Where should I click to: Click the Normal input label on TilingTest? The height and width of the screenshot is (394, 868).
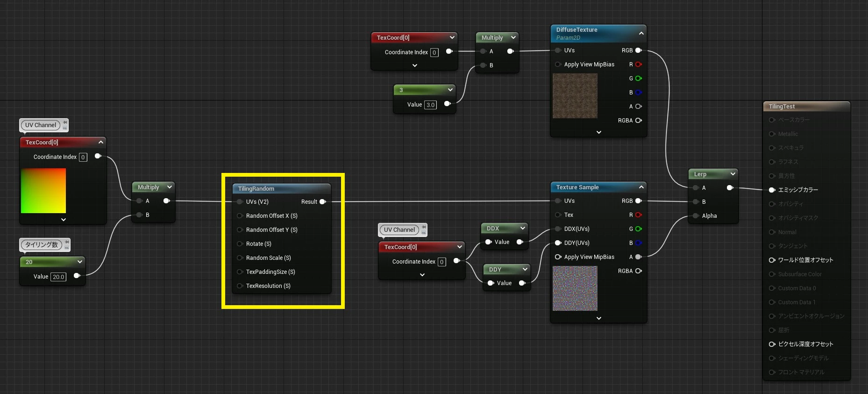pyautogui.click(x=787, y=232)
